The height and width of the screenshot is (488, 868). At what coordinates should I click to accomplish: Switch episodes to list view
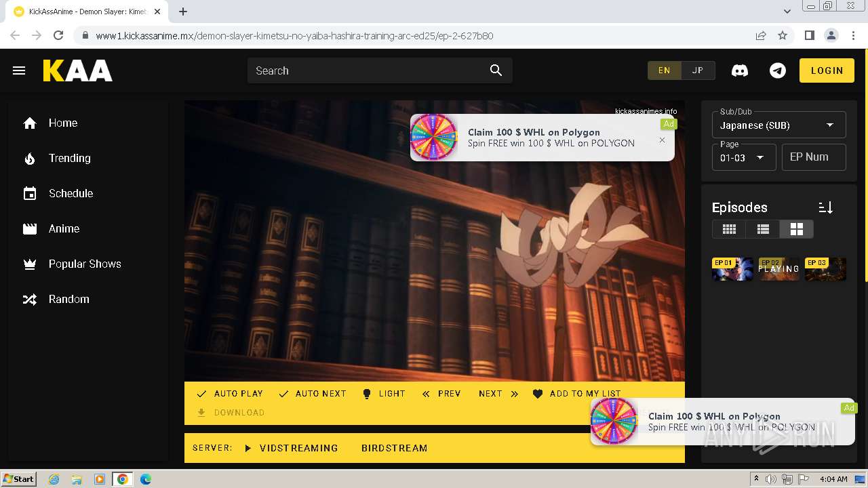[763, 229]
